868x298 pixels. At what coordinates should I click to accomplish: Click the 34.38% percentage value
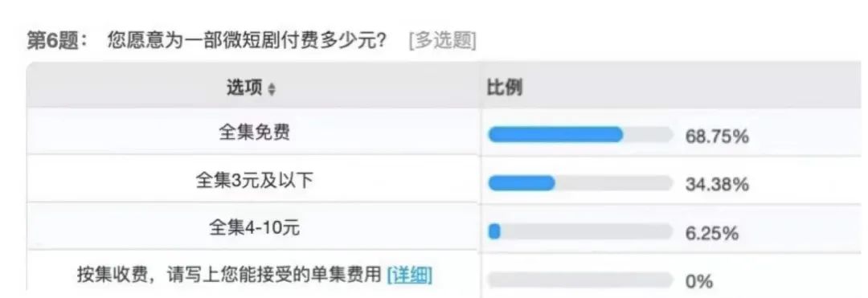click(x=717, y=185)
